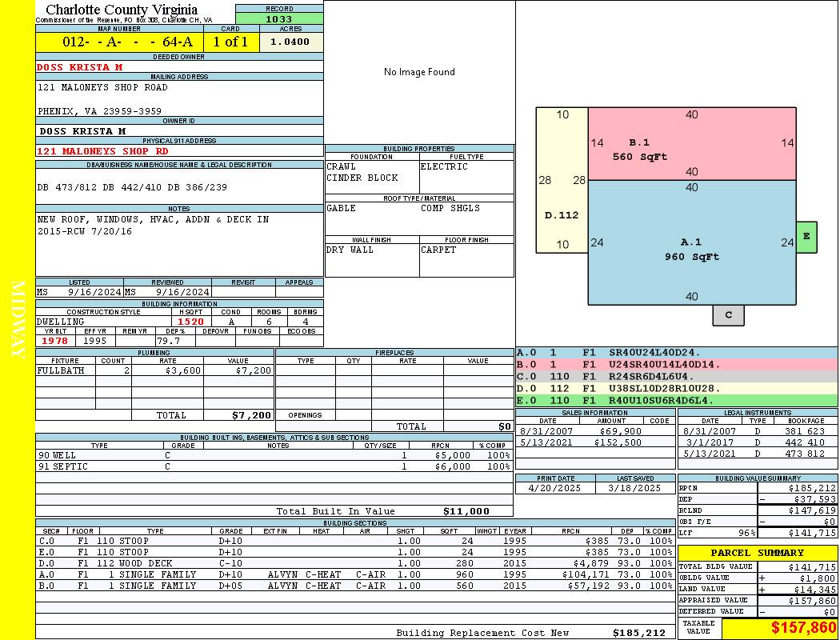
Task: Select sketch legend row C.0 R24SR6D4L6U4
Action: point(677,377)
